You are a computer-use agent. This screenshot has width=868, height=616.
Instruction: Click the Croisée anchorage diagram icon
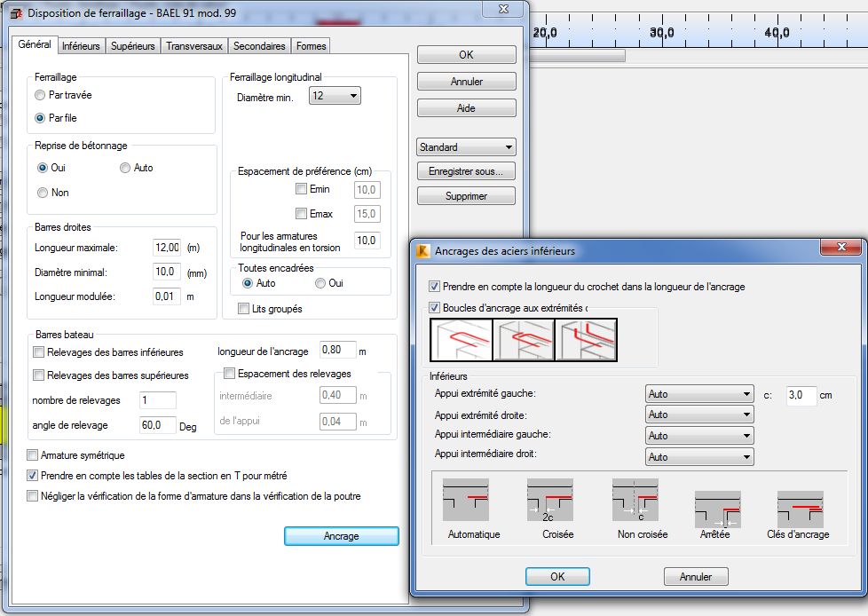point(549,500)
